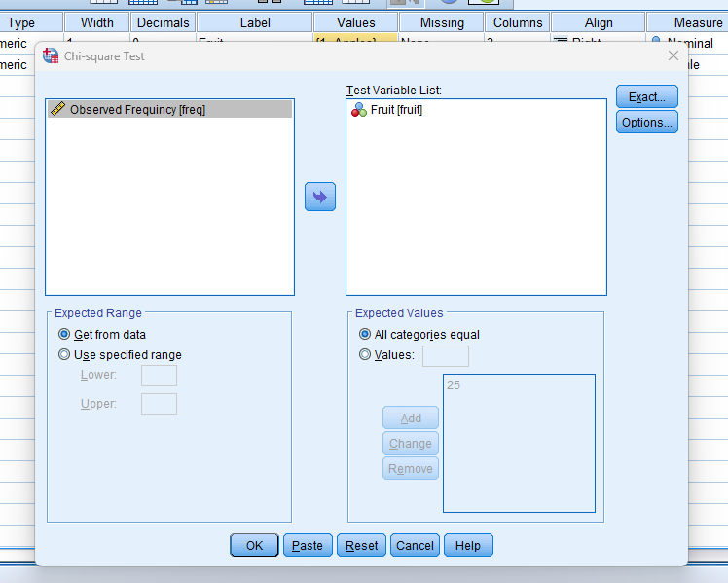Click the nominal icon next to Fruit
The width and height of the screenshot is (728, 583).
click(x=359, y=110)
